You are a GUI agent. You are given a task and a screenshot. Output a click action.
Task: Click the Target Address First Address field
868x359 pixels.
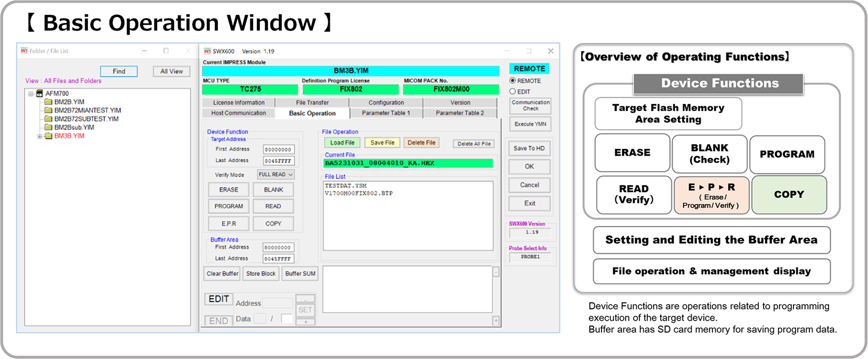(x=278, y=150)
